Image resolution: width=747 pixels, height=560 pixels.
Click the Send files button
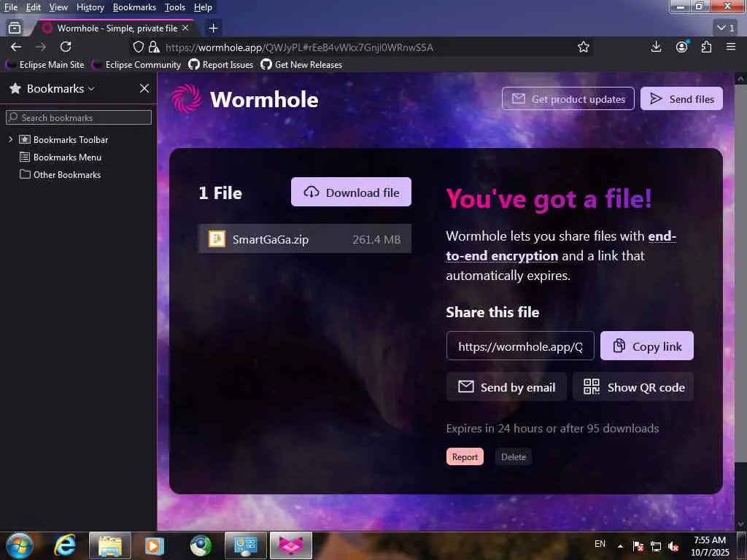pyautogui.click(x=681, y=98)
